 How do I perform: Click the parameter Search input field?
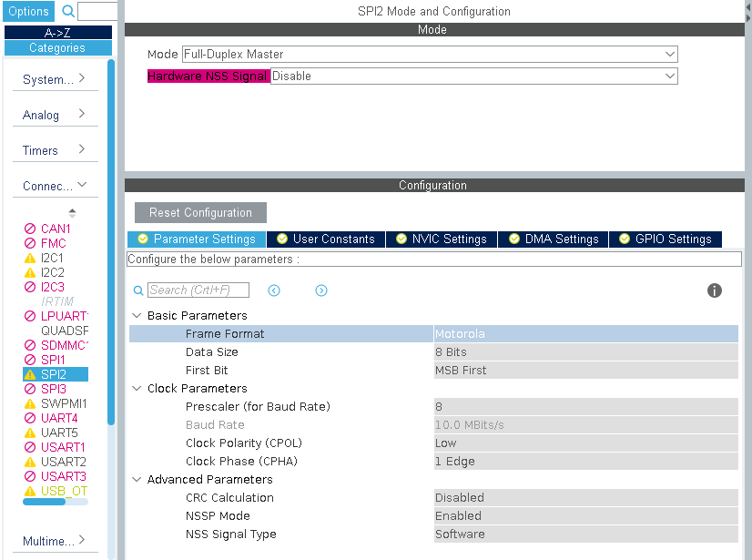(x=198, y=290)
